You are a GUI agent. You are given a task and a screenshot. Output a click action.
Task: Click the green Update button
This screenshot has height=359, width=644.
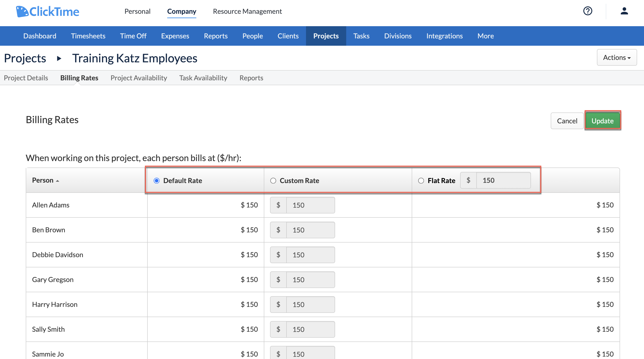pos(602,121)
